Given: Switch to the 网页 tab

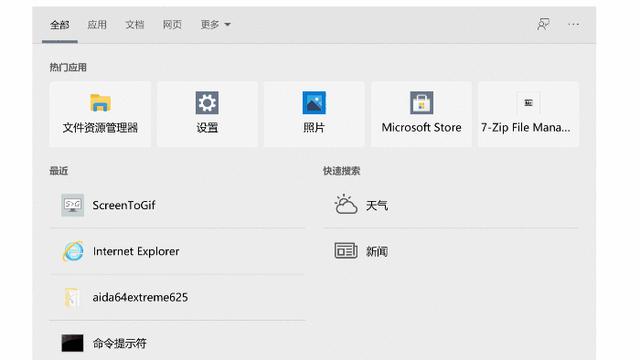Looking at the screenshot, I should click(172, 24).
